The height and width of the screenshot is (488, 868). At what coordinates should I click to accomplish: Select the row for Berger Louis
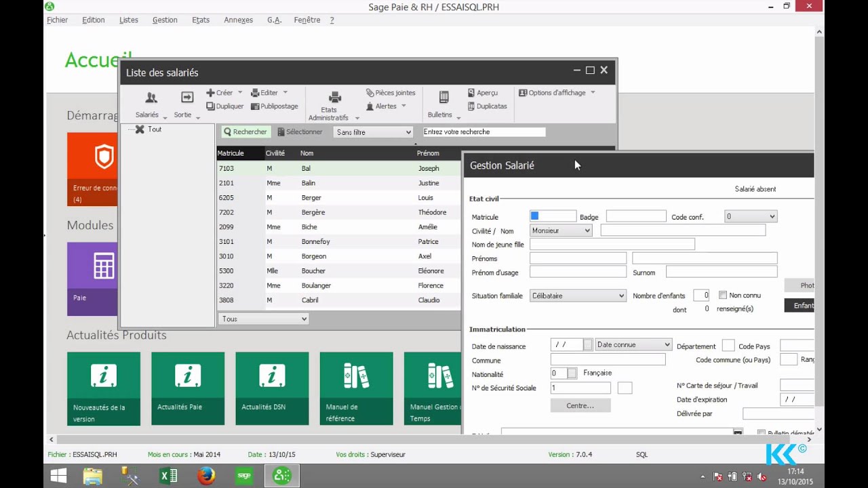[x=338, y=198]
